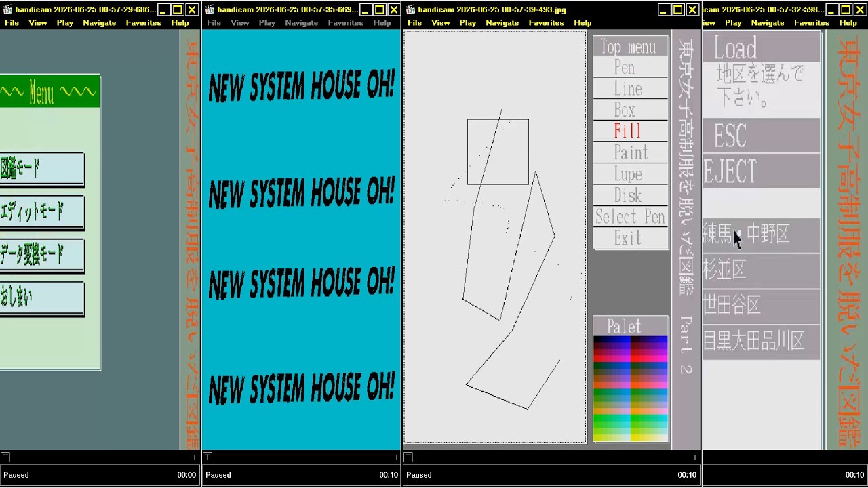Click the ESC entry in the Load panel
Screen dimensions: 868x488
[x=761, y=136]
